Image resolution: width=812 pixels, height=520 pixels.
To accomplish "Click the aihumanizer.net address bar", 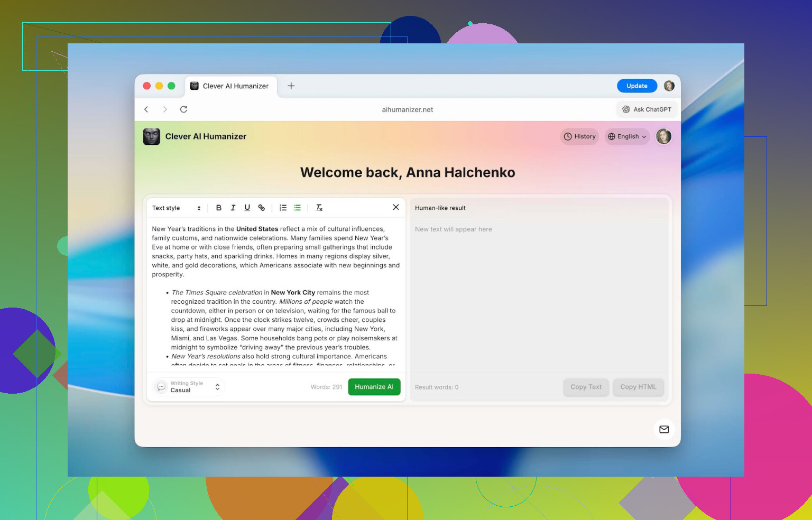I will [407, 109].
